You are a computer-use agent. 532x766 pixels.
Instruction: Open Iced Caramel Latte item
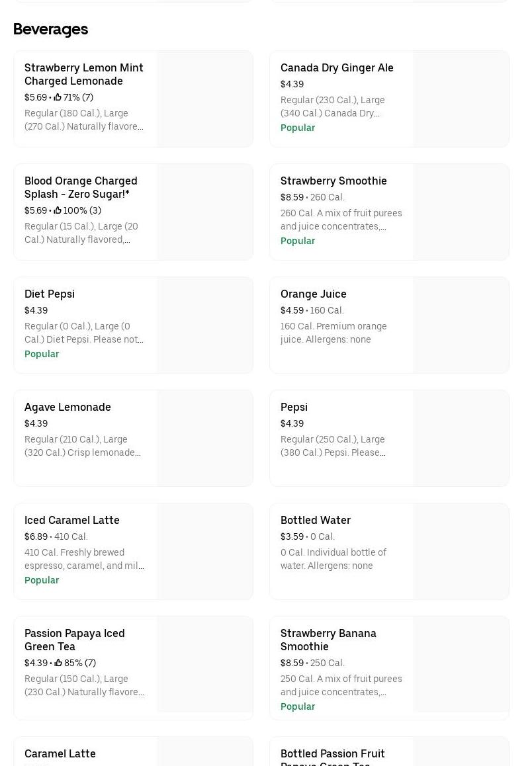coord(72,520)
